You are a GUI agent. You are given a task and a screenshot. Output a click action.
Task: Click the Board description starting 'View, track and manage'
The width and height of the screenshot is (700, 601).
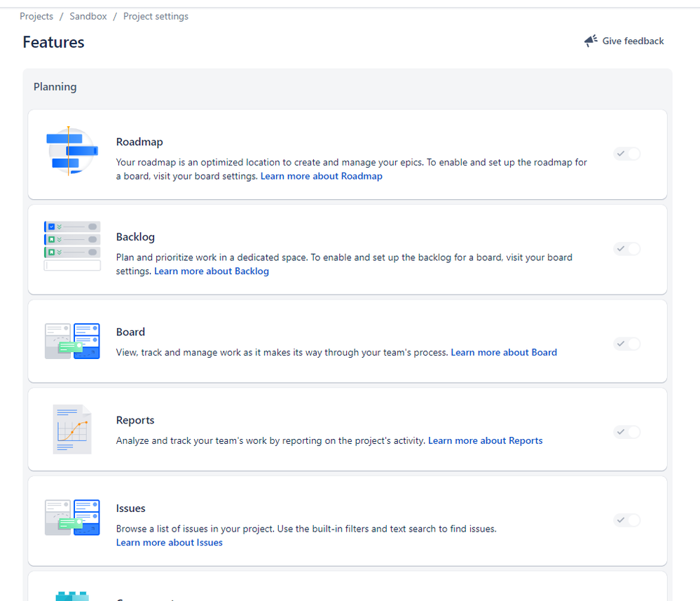(x=282, y=353)
